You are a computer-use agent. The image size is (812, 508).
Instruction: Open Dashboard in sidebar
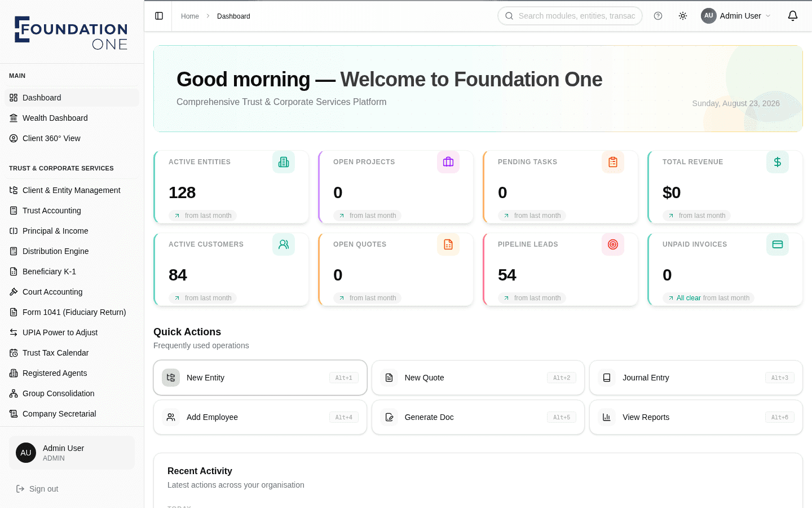(72, 98)
